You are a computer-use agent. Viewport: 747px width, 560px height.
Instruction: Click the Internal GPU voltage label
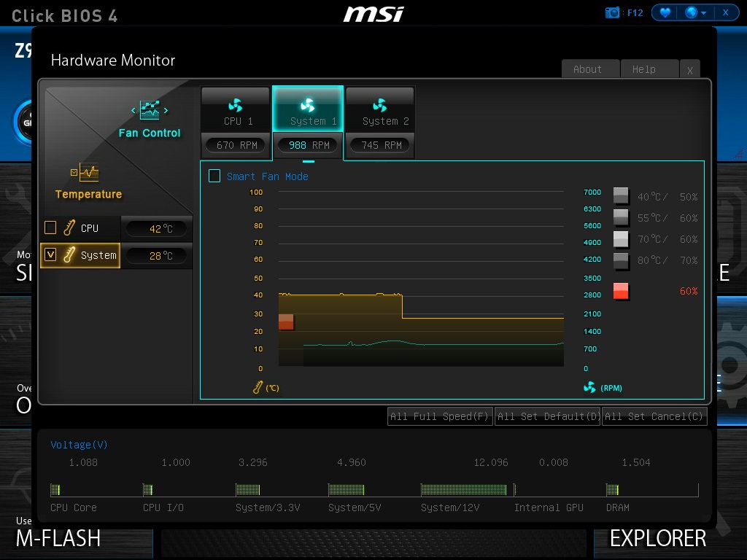tap(549, 507)
